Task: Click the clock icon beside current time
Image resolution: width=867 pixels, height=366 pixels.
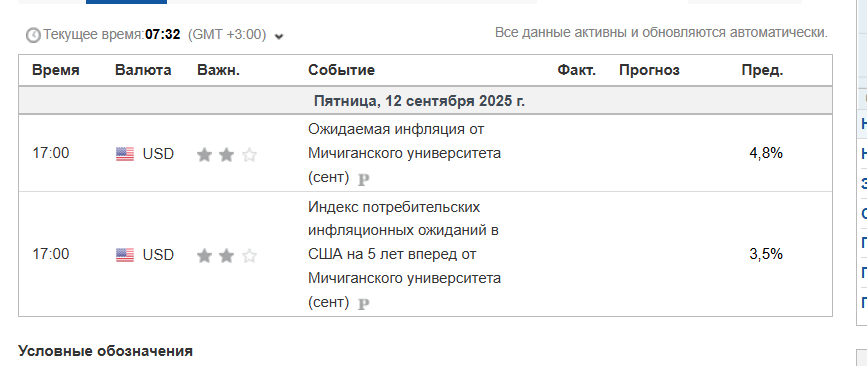Action: click(33, 35)
